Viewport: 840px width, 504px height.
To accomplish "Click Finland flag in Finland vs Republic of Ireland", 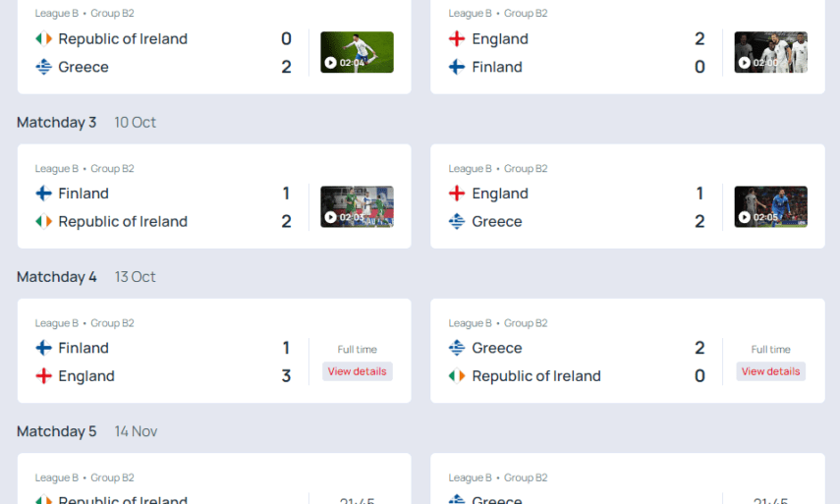I will pos(43,194).
